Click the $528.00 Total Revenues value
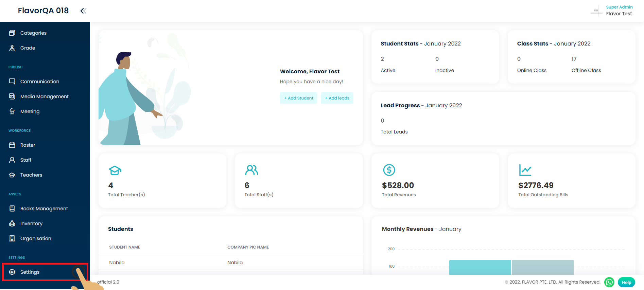This screenshot has height=290, width=644. tap(398, 185)
